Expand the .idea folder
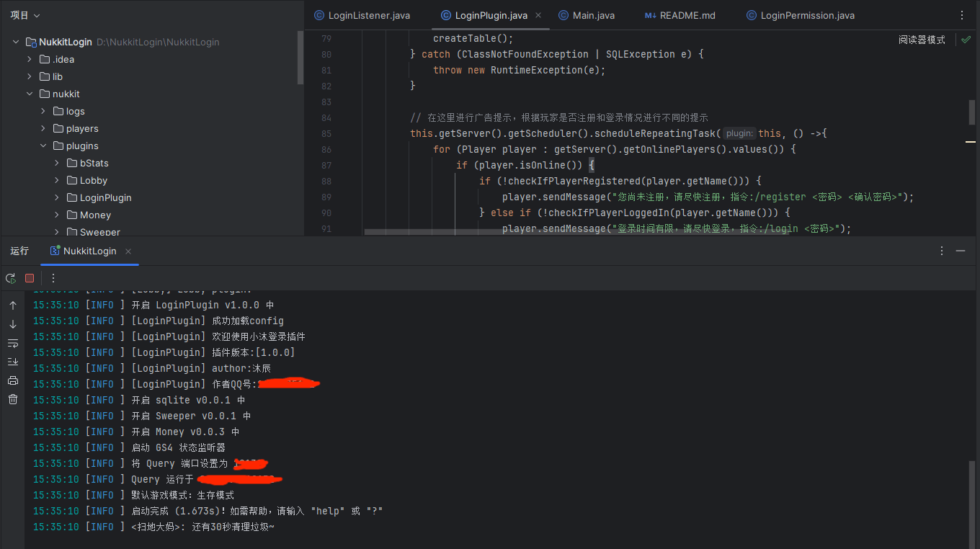This screenshot has height=549, width=980. [30, 59]
